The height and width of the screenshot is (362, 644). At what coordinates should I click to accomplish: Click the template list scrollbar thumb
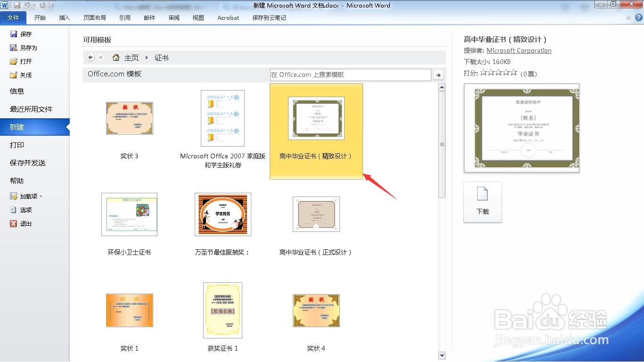[442, 144]
